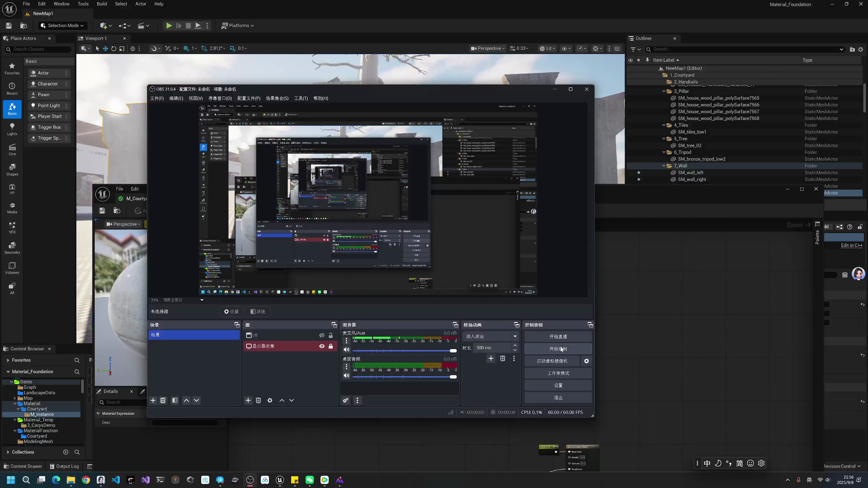Unlock the 显示器采集 source lock

click(x=331, y=346)
